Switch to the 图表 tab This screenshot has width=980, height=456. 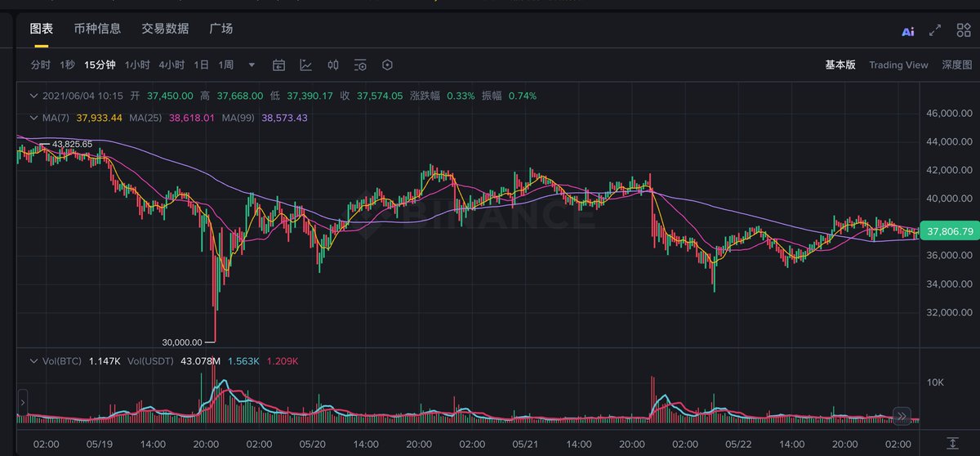[42, 29]
